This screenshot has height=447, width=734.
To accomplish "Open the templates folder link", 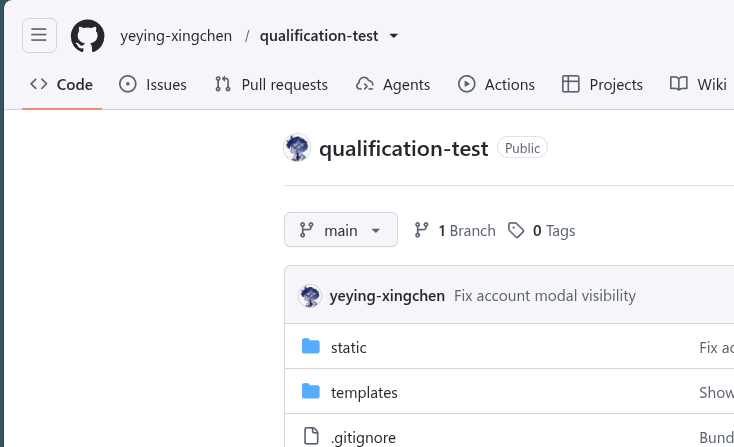I will click(364, 393).
